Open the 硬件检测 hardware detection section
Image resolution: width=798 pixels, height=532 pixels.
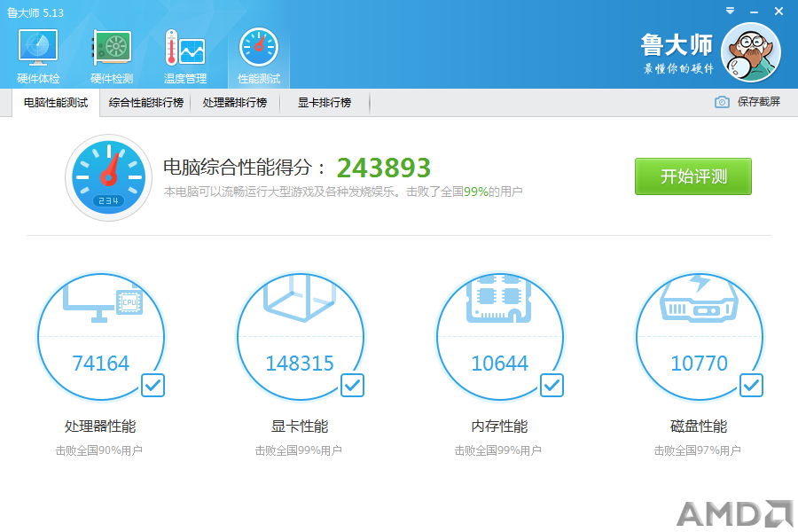(112, 56)
